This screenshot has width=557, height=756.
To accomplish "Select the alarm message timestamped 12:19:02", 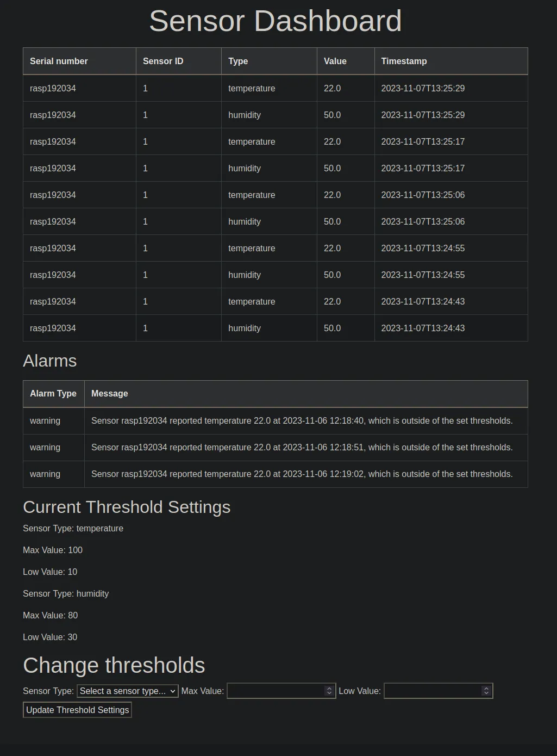I will coord(302,474).
